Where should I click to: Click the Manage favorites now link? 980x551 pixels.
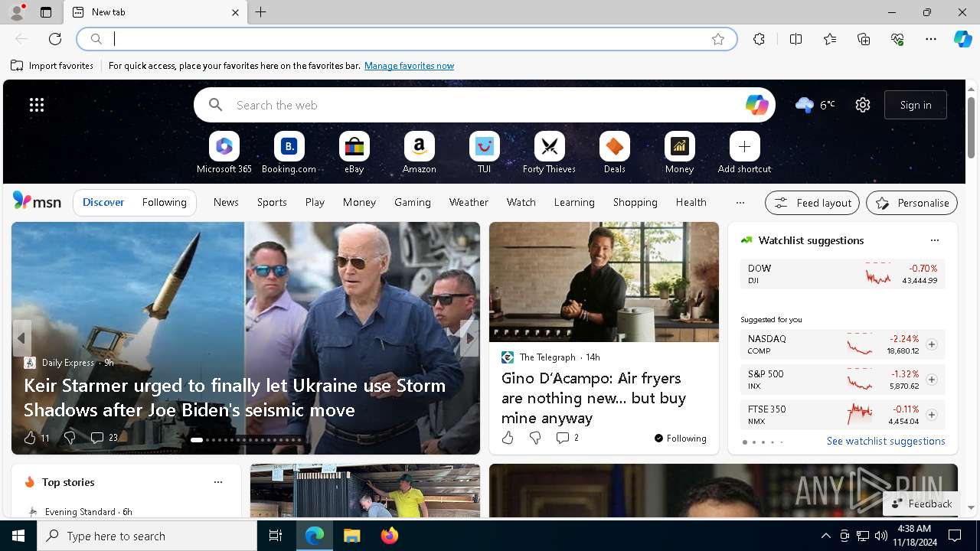[409, 66]
